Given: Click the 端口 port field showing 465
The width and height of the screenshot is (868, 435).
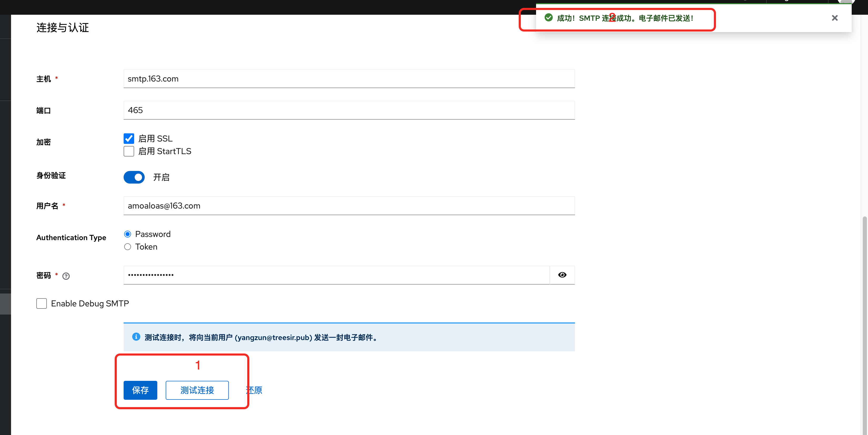Looking at the screenshot, I should [x=349, y=110].
